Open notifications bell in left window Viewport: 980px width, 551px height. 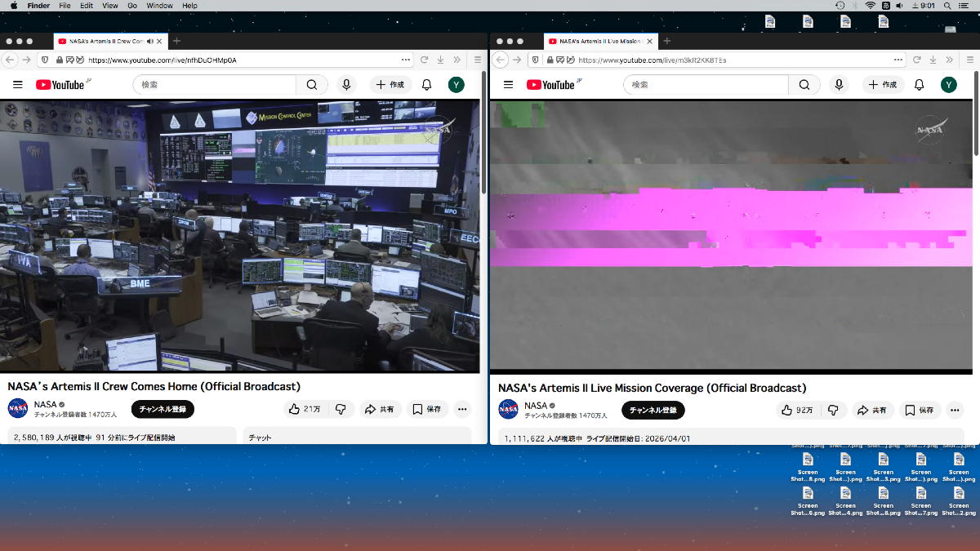click(x=426, y=84)
